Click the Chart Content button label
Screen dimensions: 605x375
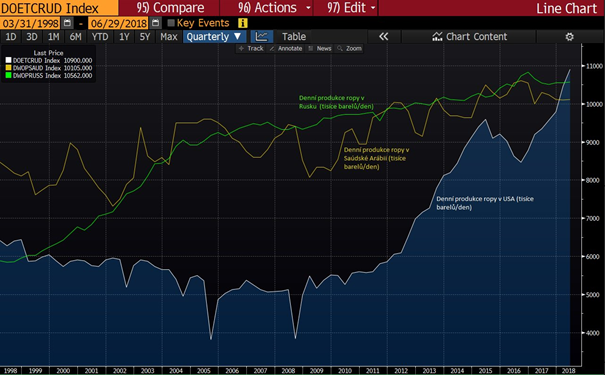click(477, 37)
